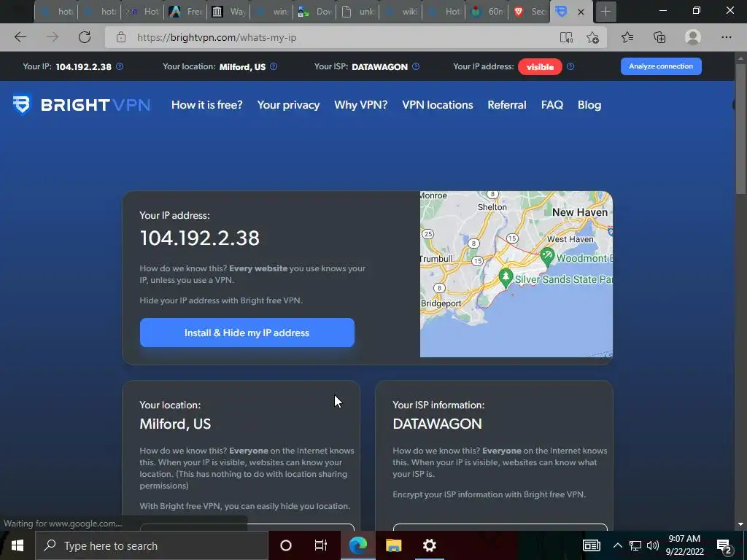Switch to the Free browser tab
747x560 pixels.
coord(185,12)
